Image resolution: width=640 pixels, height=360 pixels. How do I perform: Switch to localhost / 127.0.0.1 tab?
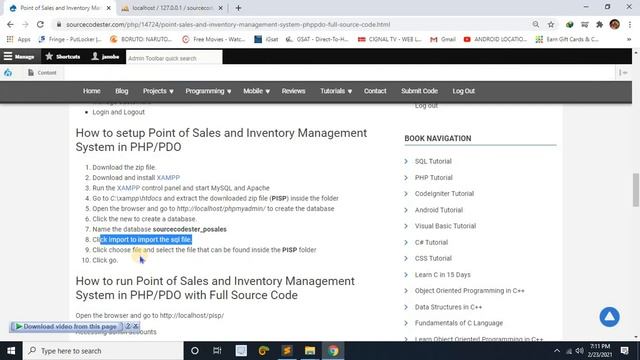pyautogui.click(x=172, y=8)
